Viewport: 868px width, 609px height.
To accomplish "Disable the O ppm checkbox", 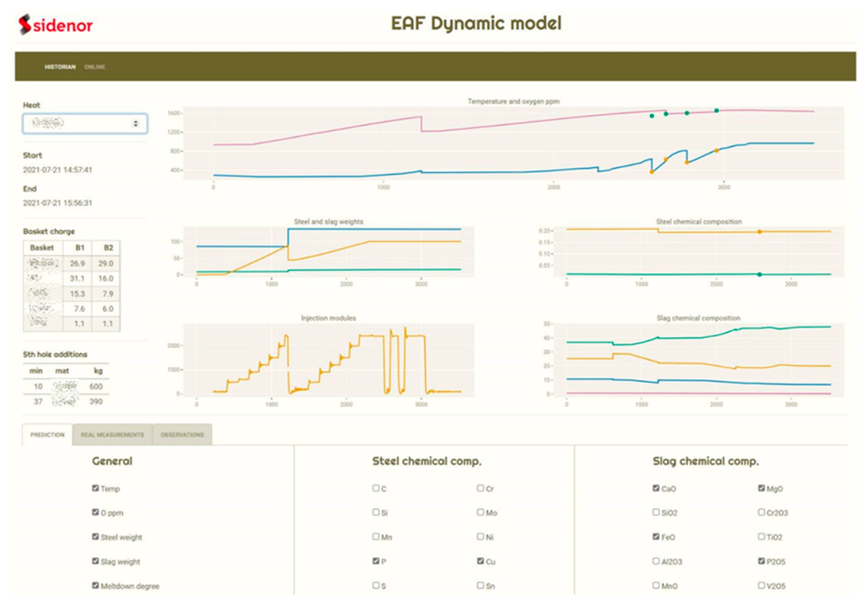I will click(x=95, y=512).
